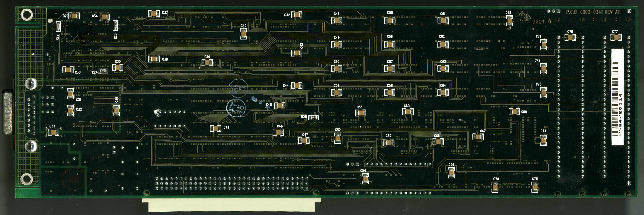Click the C29 capacitor component
The image size is (644, 215).
point(74,16)
